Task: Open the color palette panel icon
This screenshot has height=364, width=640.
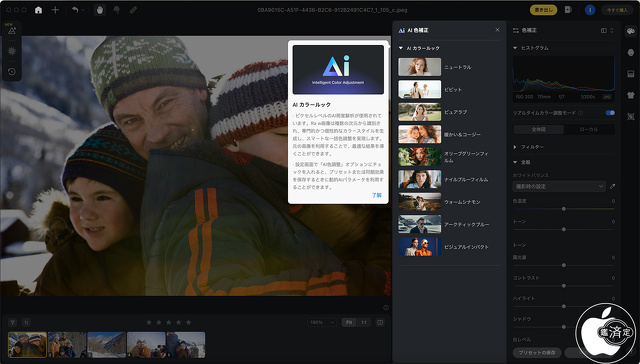Action: tap(631, 31)
